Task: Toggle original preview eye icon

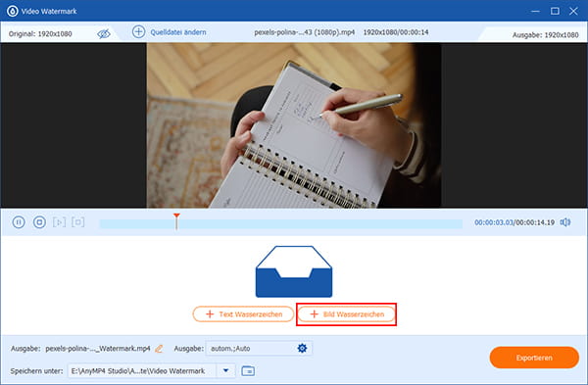Action: pos(104,33)
